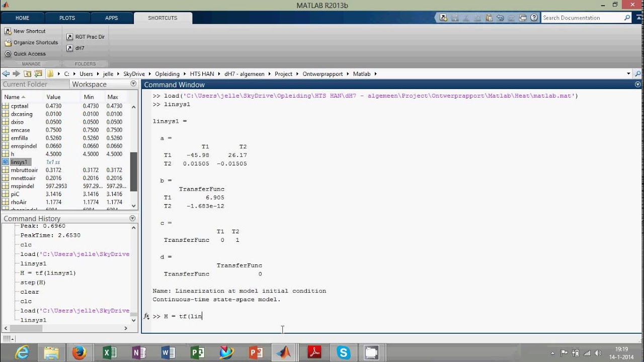Open address bar folder history dropdown
This screenshot has height=362, width=644.
coord(628,74)
